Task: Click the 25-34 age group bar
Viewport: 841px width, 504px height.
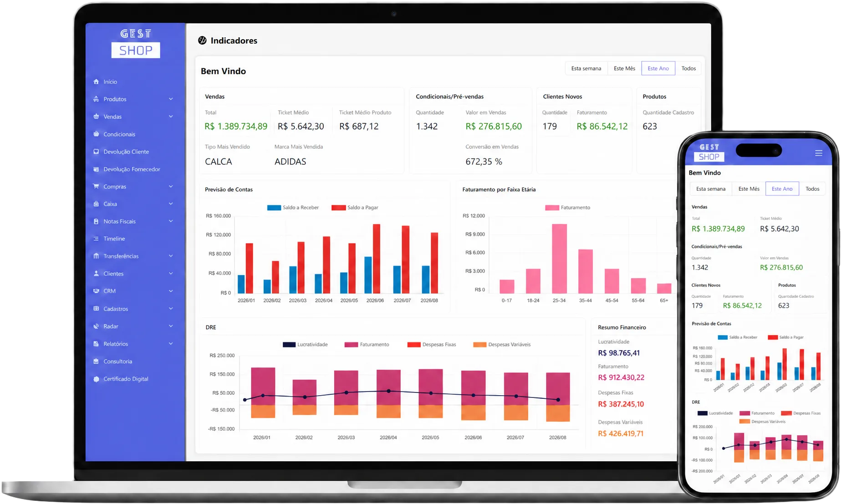Action: (559, 259)
